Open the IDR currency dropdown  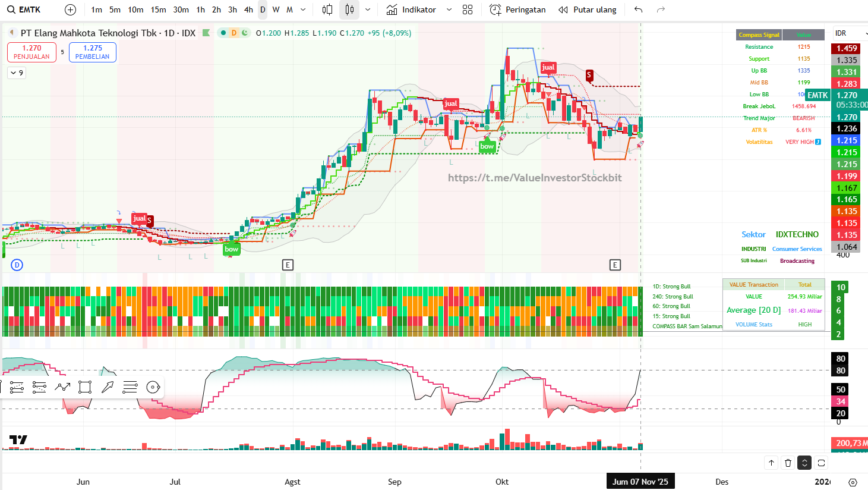click(x=850, y=33)
